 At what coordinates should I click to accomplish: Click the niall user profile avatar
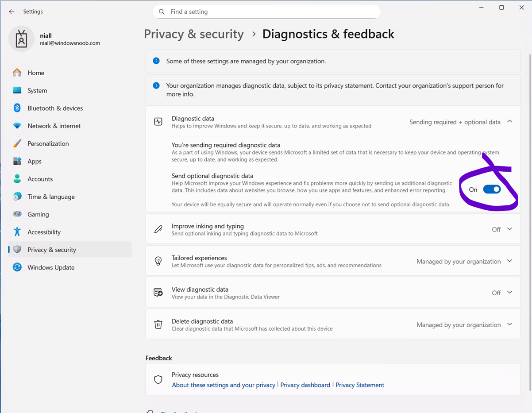coord(21,39)
